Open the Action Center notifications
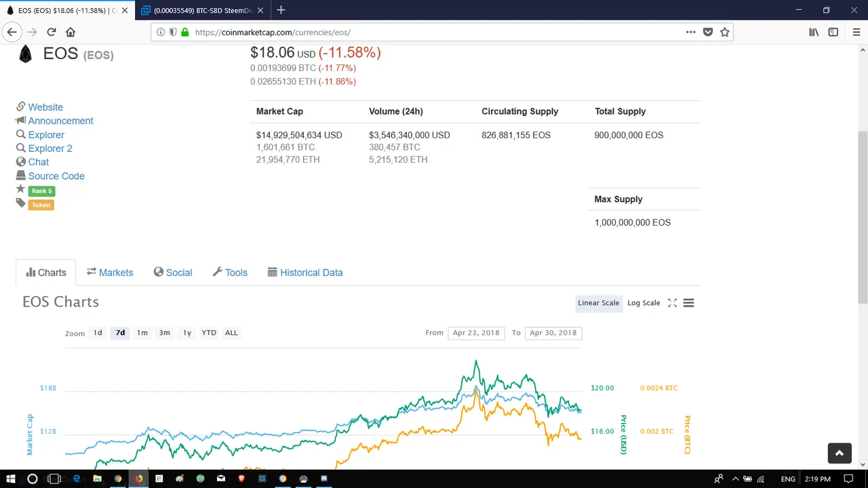 (848, 479)
